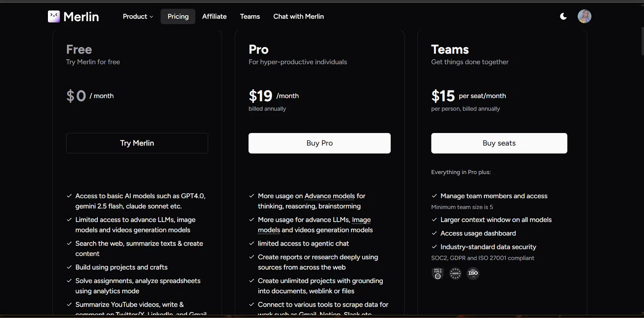
Task: Click the ISO 27001 badge
Action: pos(473,273)
